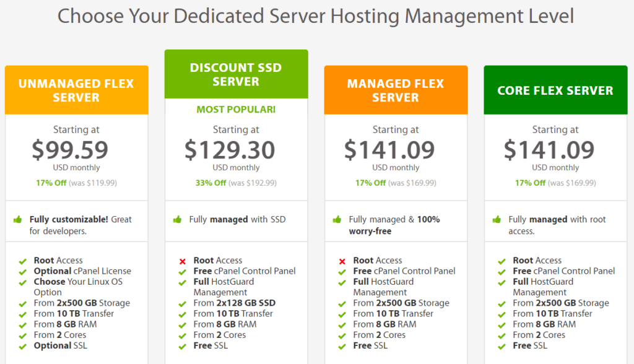Click the green checkmark beside Free SSL under Core Flex

tap(502, 345)
